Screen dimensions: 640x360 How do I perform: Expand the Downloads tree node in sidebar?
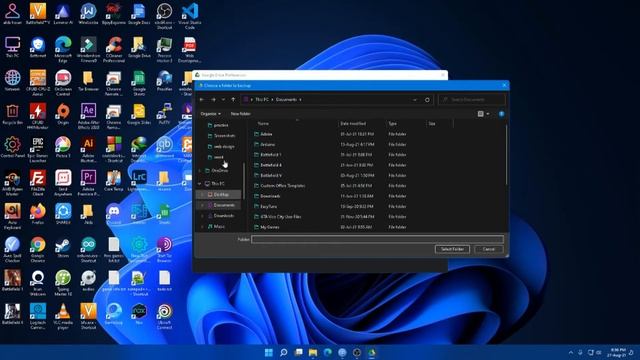pos(202,216)
